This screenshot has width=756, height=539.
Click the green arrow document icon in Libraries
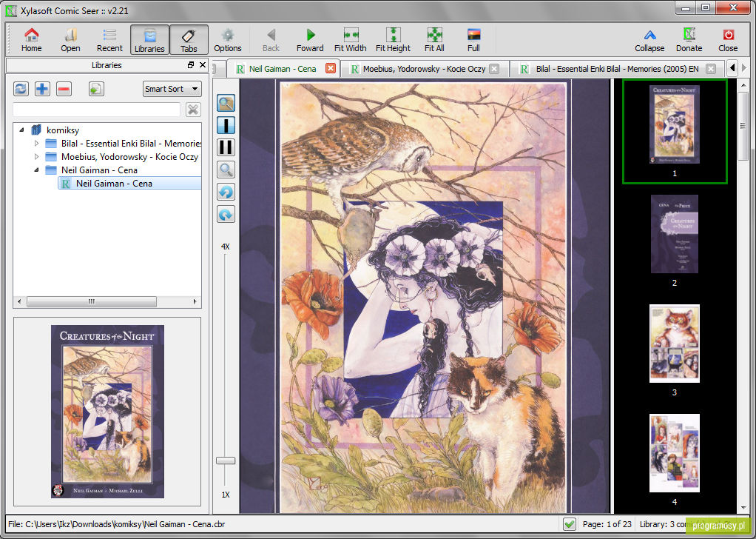96,89
